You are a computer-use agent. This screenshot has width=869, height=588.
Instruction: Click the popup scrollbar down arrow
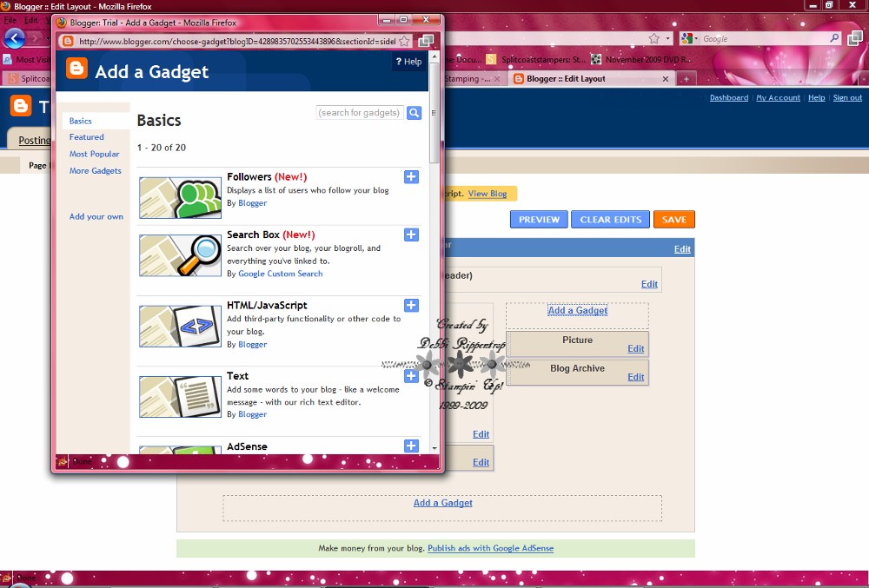point(434,448)
